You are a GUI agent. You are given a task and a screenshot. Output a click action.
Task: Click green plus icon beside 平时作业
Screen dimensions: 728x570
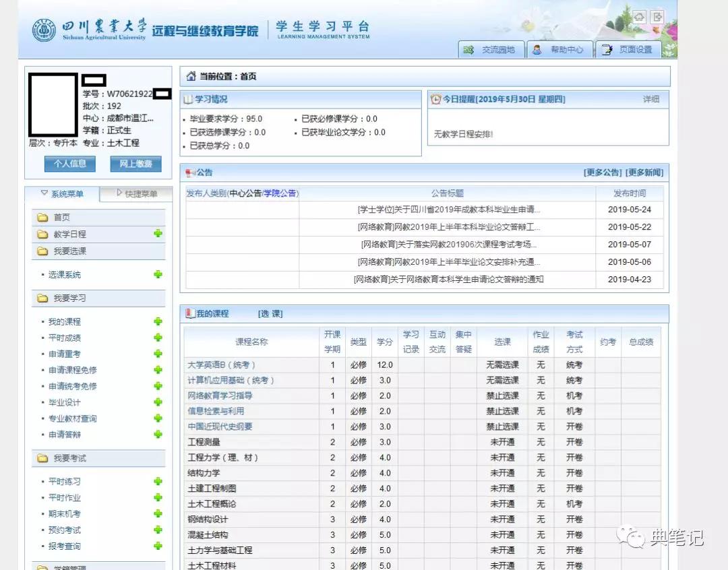click(158, 497)
